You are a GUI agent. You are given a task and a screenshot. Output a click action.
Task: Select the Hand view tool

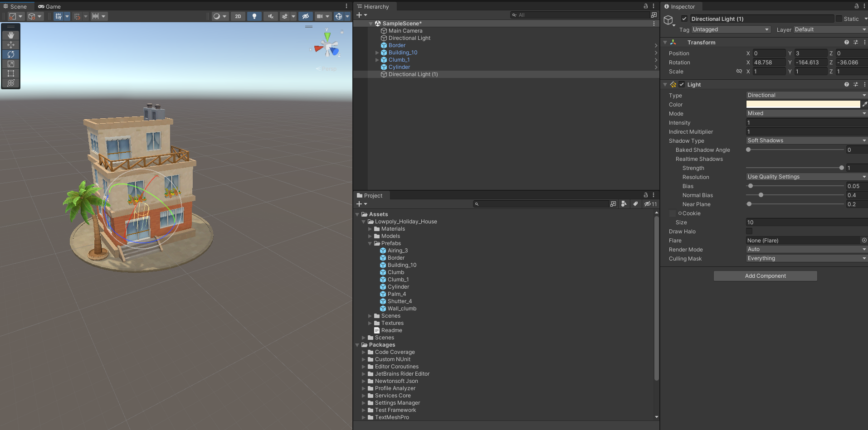(11, 35)
